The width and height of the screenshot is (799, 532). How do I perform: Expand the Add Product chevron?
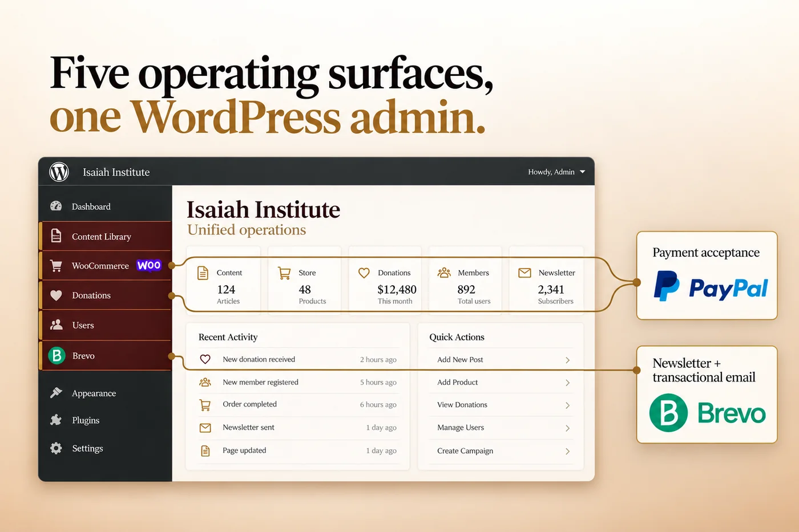pyautogui.click(x=567, y=383)
